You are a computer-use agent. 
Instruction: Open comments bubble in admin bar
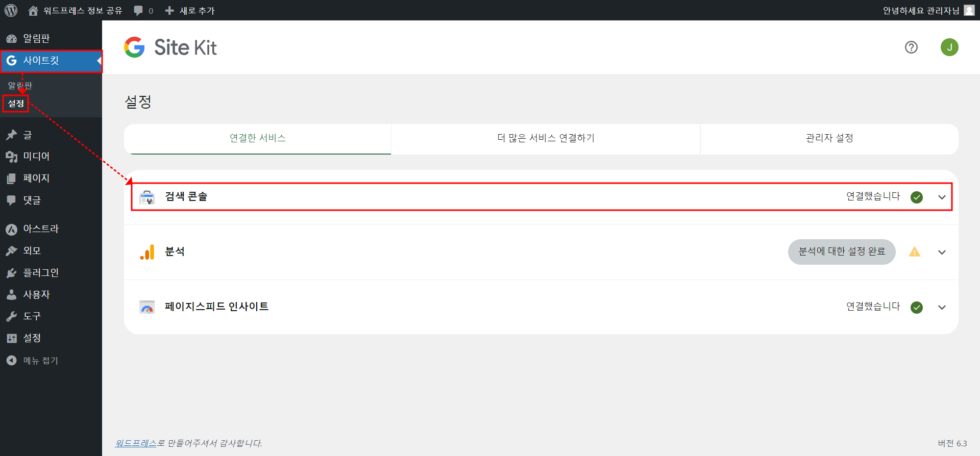[138, 11]
